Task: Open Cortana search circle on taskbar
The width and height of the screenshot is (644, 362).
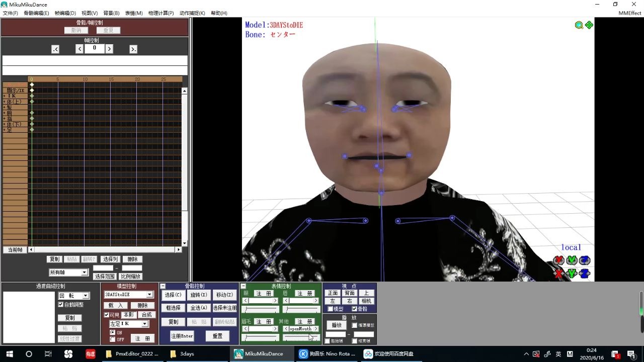Action: pos(29,354)
